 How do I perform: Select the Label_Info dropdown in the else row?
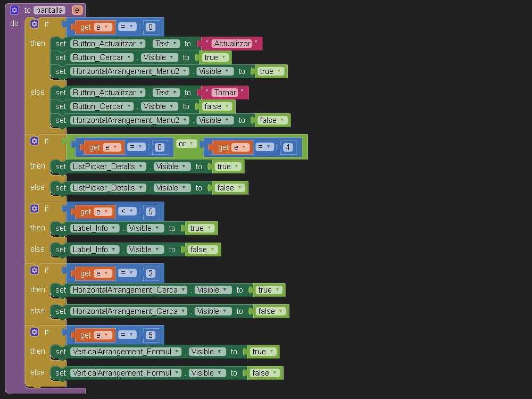click(93, 250)
